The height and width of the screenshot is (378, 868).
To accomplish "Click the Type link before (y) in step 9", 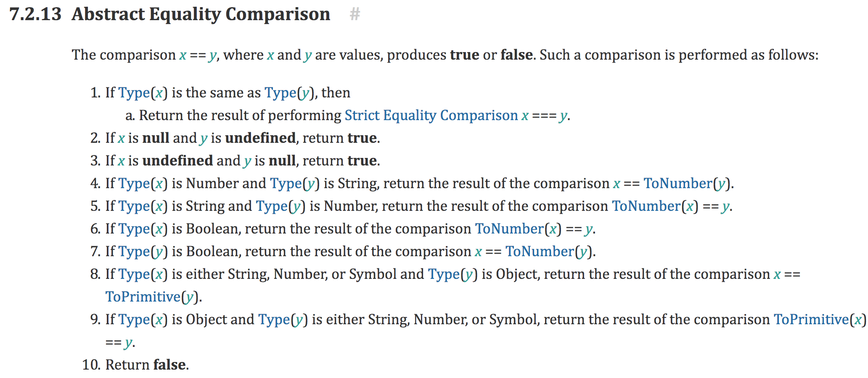I will 274,320.
